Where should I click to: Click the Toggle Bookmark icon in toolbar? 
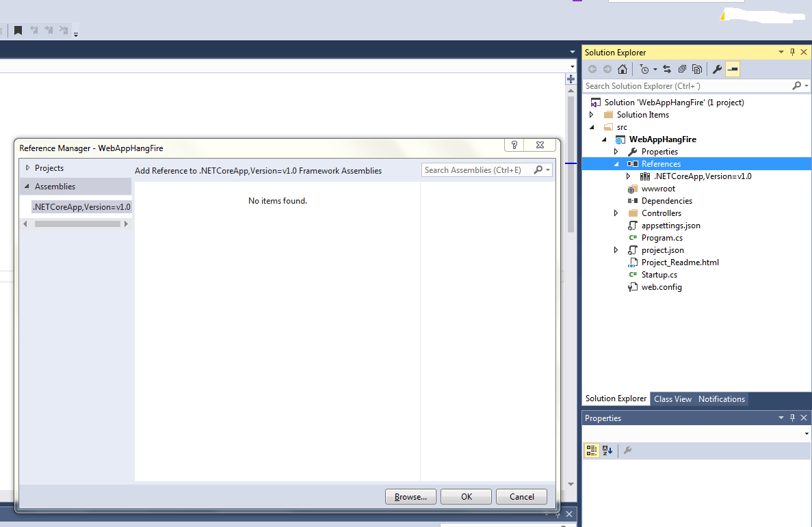coord(18,30)
